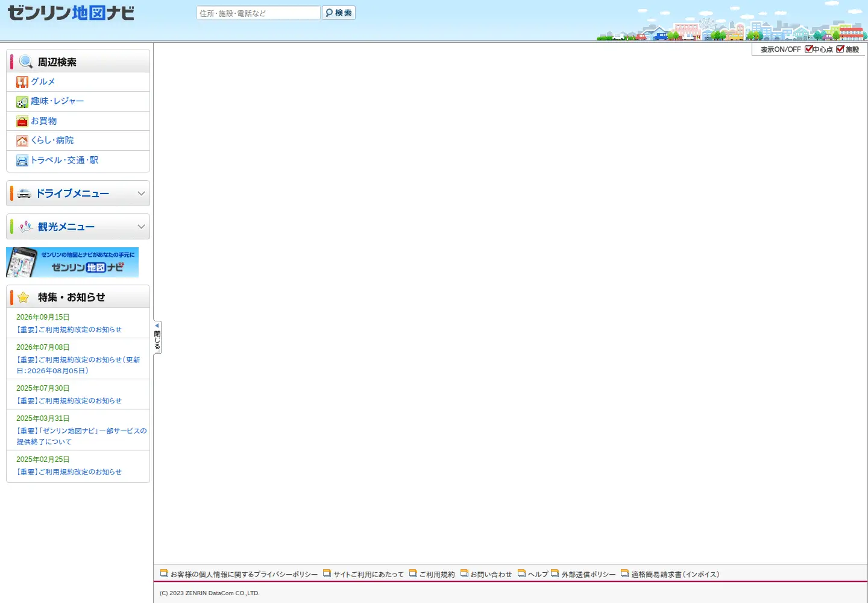The height and width of the screenshot is (603, 868).
Task: Toggle the 中心点 display checkbox
Action: tap(809, 49)
